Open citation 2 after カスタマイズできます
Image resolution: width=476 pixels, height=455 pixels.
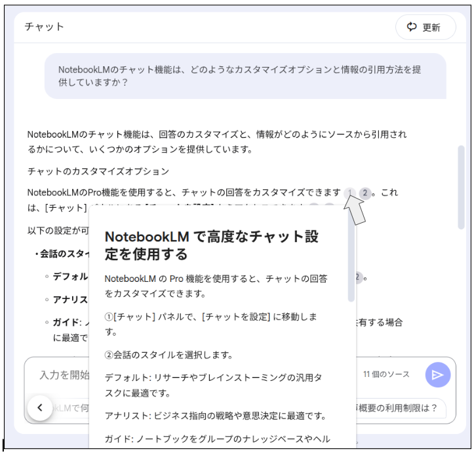pyautogui.click(x=365, y=193)
